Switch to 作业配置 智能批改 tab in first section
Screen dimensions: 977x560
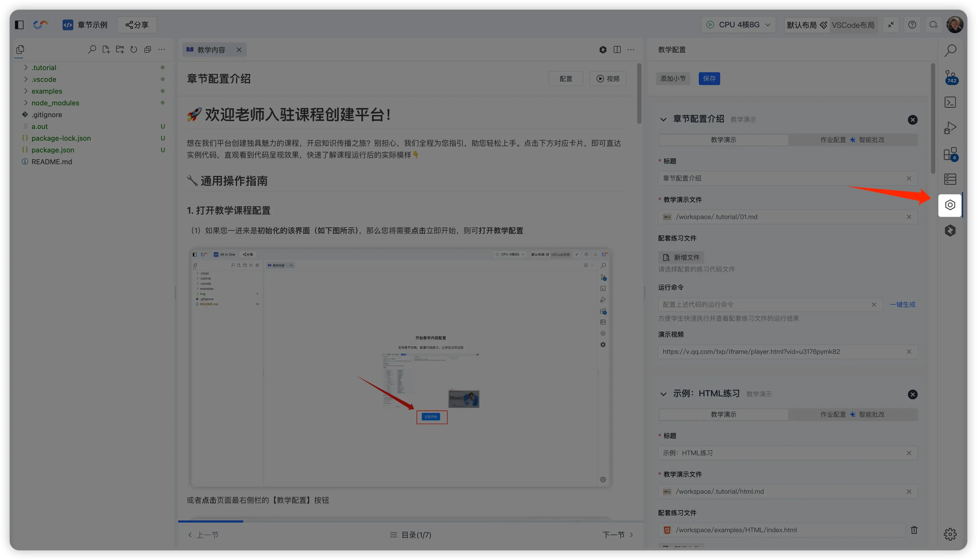[852, 140]
